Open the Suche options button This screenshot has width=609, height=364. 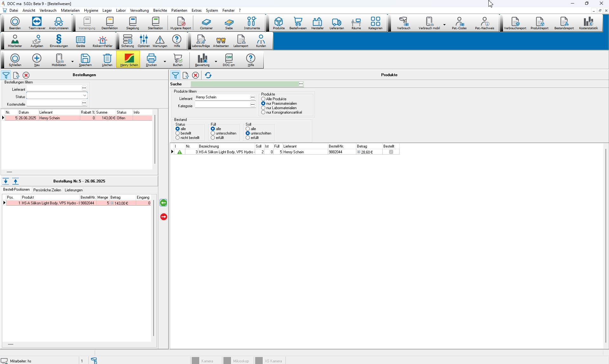click(301, 84)
